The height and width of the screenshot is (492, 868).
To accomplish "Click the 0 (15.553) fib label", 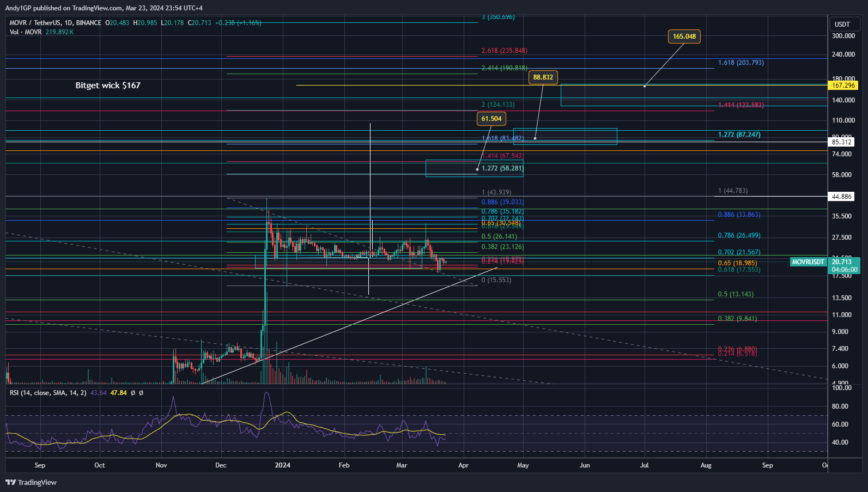I will [496, 280].
